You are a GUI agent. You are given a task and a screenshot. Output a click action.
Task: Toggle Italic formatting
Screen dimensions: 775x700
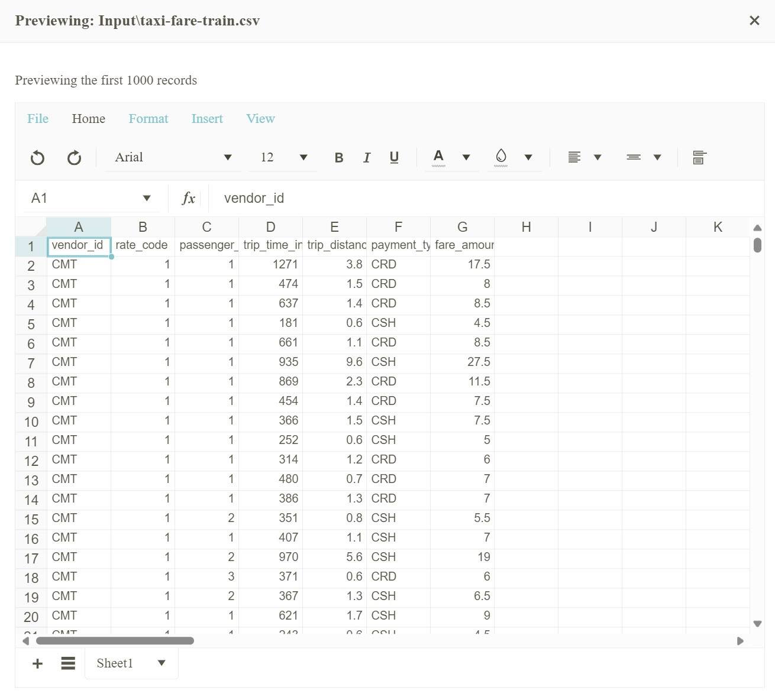(367, 158)
